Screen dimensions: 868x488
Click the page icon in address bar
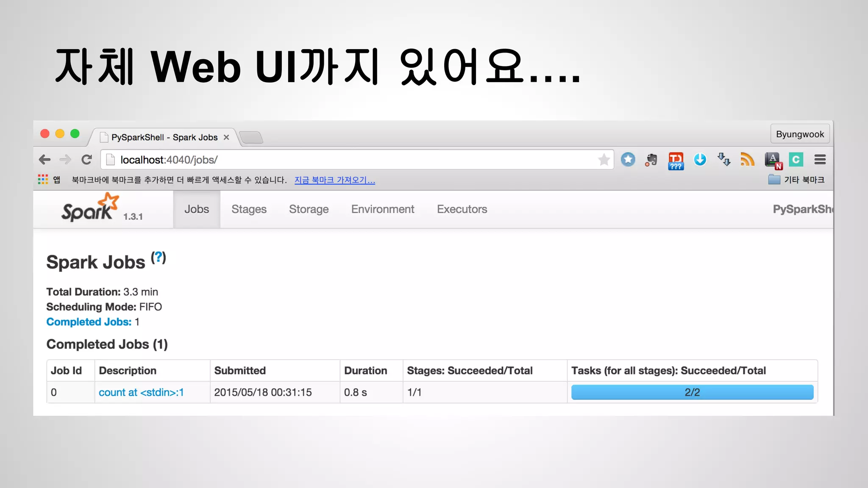coord(111,160)
